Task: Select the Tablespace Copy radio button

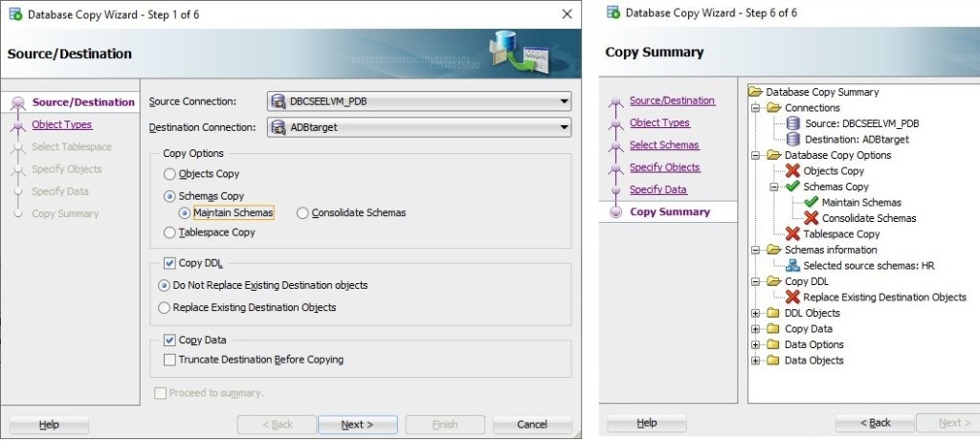Action: coord(169,232)
